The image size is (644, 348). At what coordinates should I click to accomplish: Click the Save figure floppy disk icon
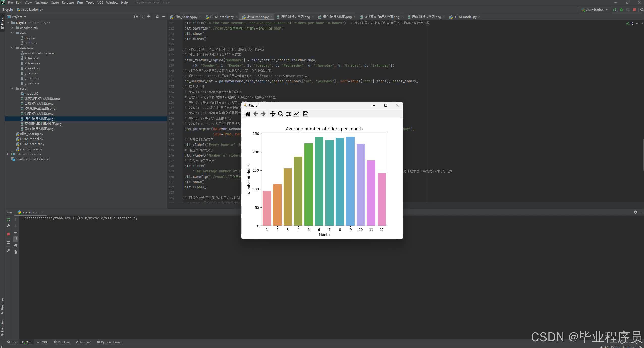coord(305,114)
